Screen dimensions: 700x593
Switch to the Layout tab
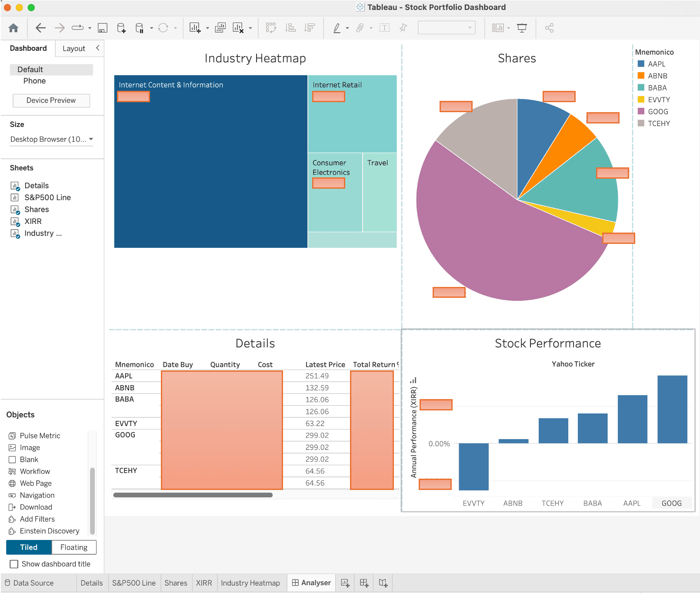coord(74,49)
